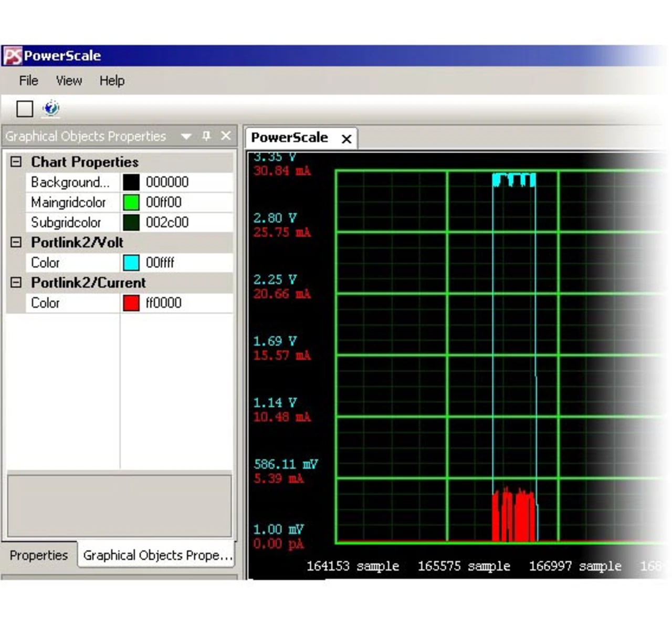Close the Graphical Objects Properties panel
This screenshot has height=625, width=672.
226,136
